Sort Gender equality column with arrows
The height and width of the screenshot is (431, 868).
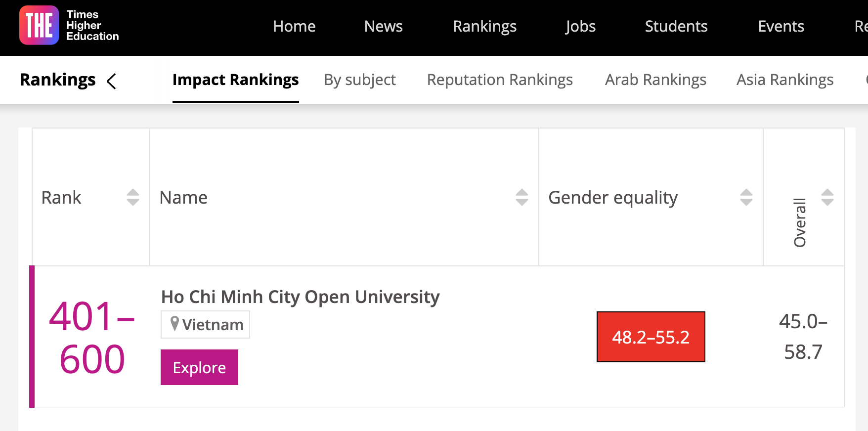(746, 197)
